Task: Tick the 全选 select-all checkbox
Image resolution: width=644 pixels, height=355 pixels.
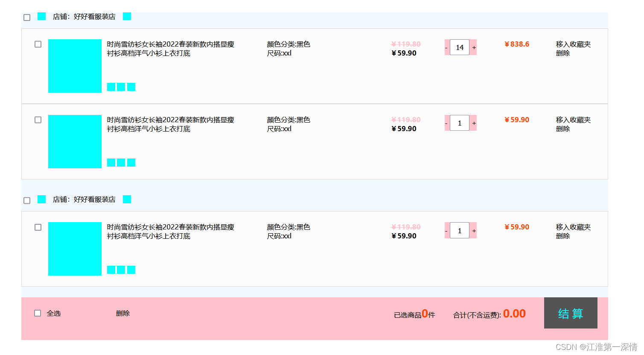Action: click(38, 313)
